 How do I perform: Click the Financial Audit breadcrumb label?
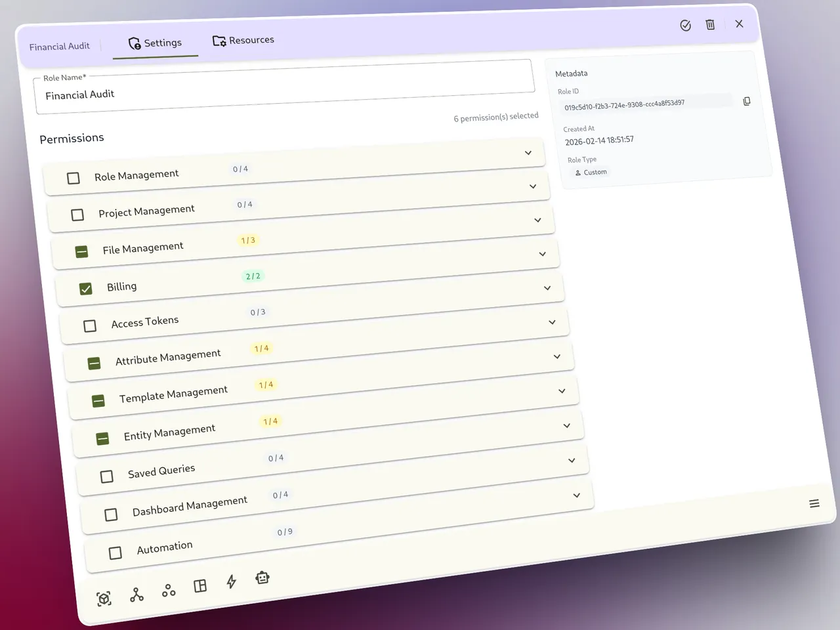59,46
